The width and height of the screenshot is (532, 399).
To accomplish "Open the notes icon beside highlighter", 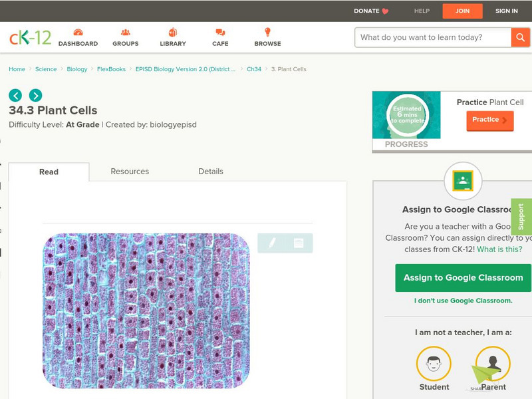I will click(299, 243).
